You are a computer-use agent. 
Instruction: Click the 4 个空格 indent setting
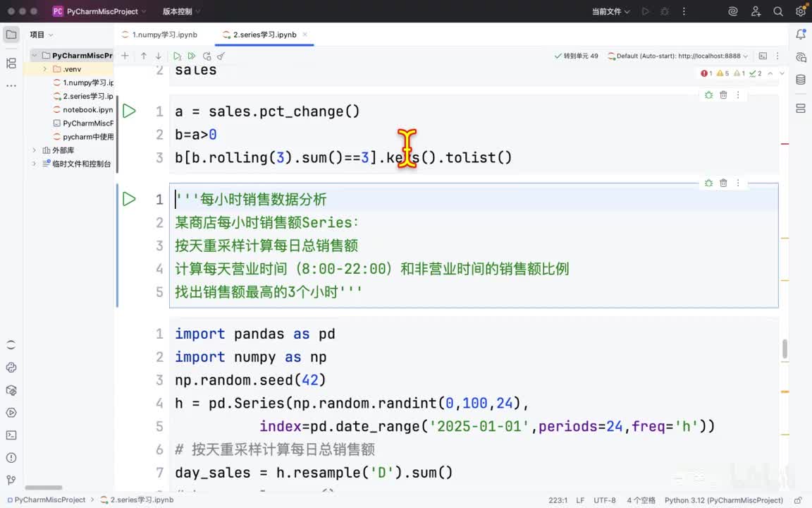pyautogui.click(x=641, y=500)
